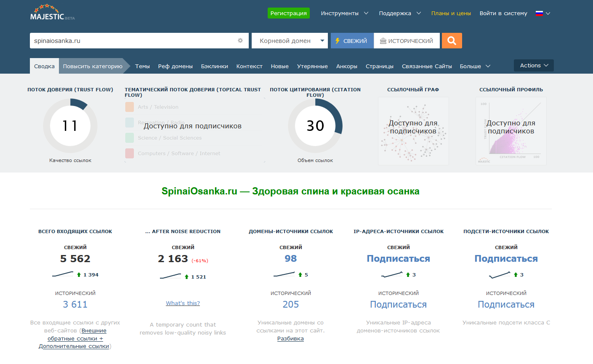Expand the Больше tab menu
Viewport: 593px width, 364px height.
(x=475, y=66)
